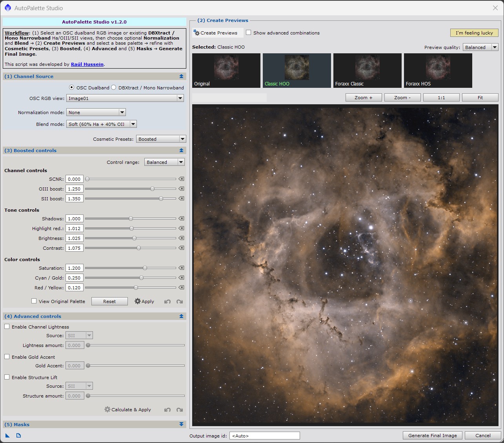504x443 pixels.
Task: Click the OIII boost slider handle
Action: [152, 189]
